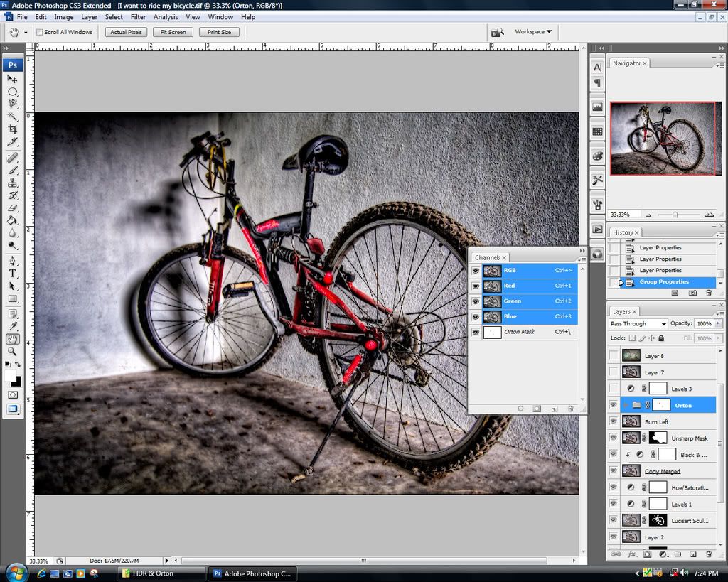Screen dimensions: 728x582
Task: Show Layer 8 by clicking its visibility box
Action: (614, 355)
